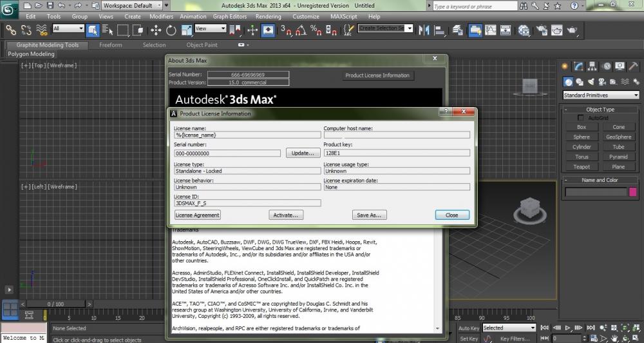Select the Select and Move tool
644x343 pixels.
tap(156, 30)
